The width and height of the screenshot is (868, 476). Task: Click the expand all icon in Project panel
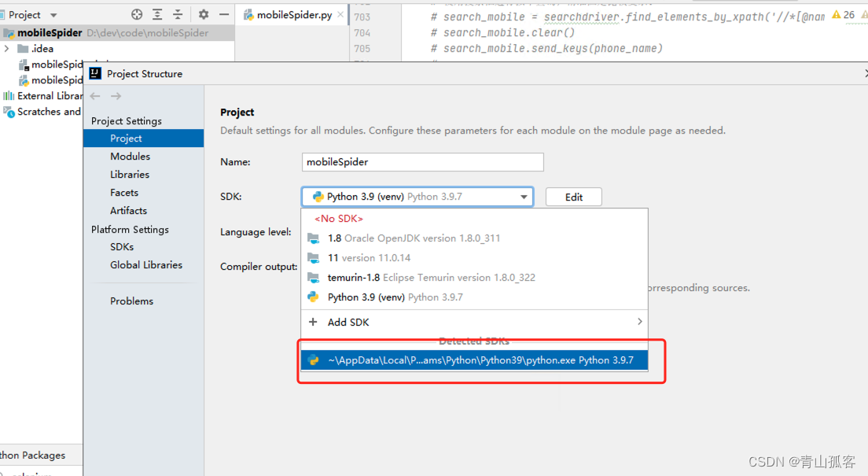pos(158,14)
